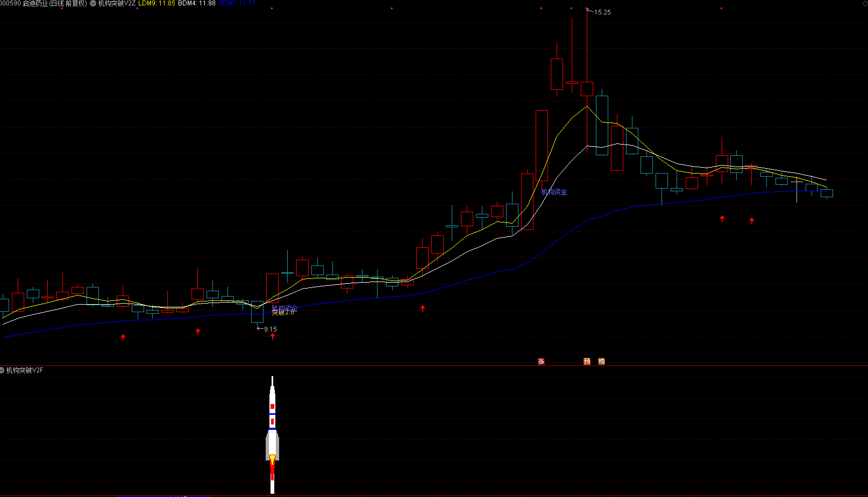Click the 机构资金 label beside the tall red candle
Viewport: 868px width, 497px height.
point(554,192)
